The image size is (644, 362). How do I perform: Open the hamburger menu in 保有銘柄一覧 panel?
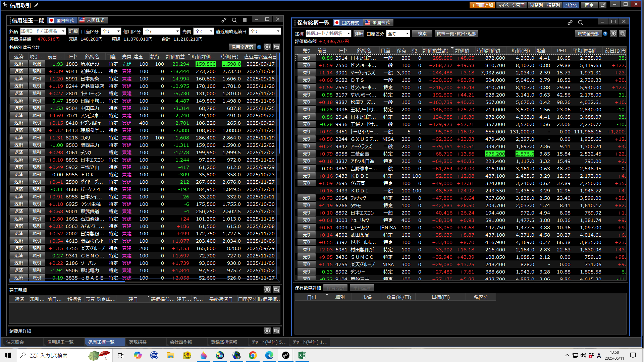(x=591, y=22)
